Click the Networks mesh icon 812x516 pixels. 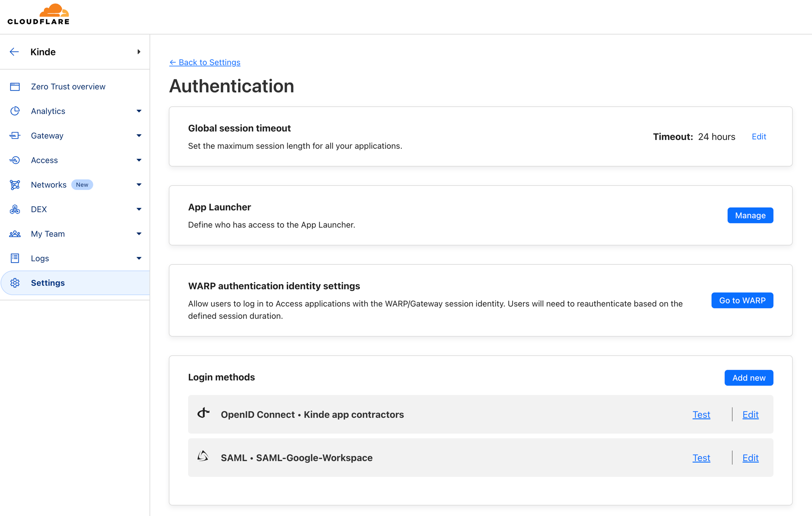point(15,185)
